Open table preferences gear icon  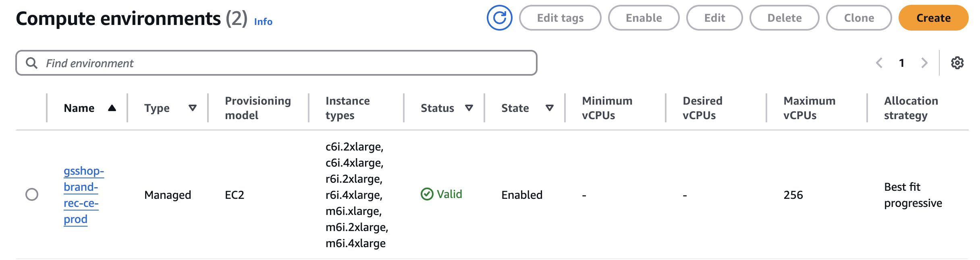click(x=957, y=63)
